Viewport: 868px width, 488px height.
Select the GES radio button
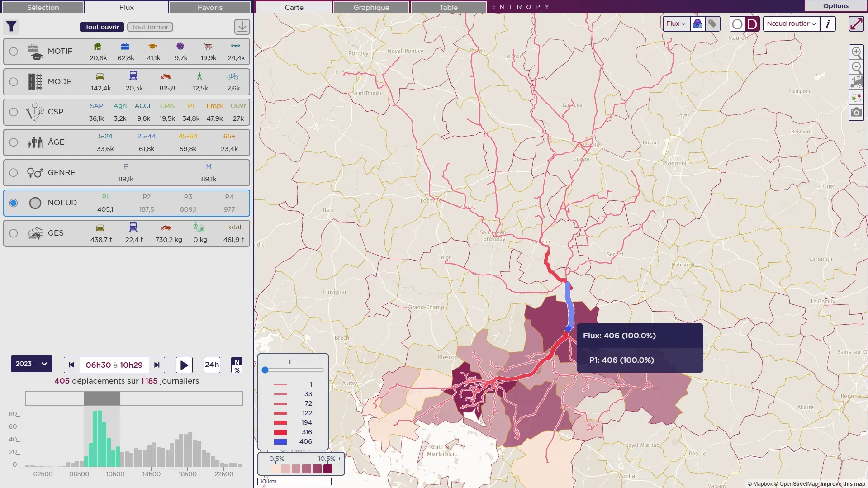coord(14,233)
